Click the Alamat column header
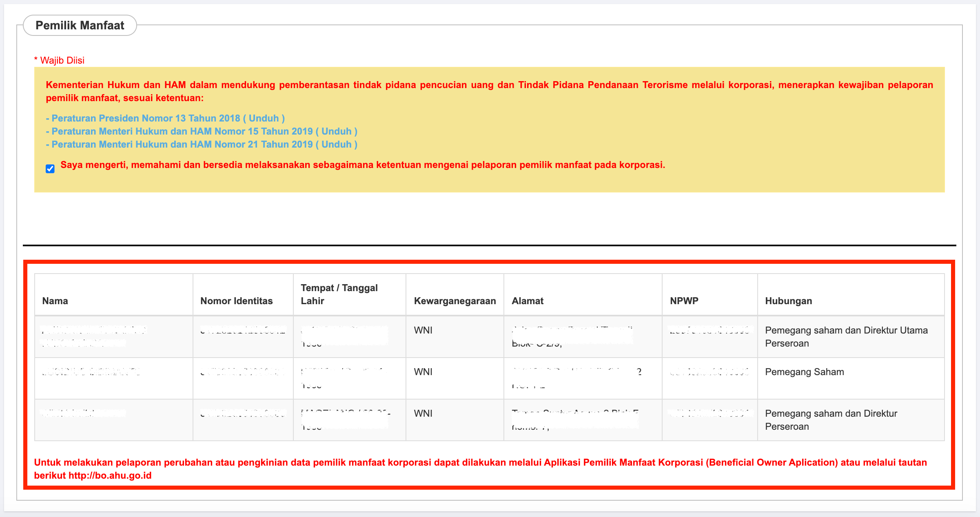Image resolution: width=980 pixels, height=517 pixels. pyautogui.click(x=528, y=301)
